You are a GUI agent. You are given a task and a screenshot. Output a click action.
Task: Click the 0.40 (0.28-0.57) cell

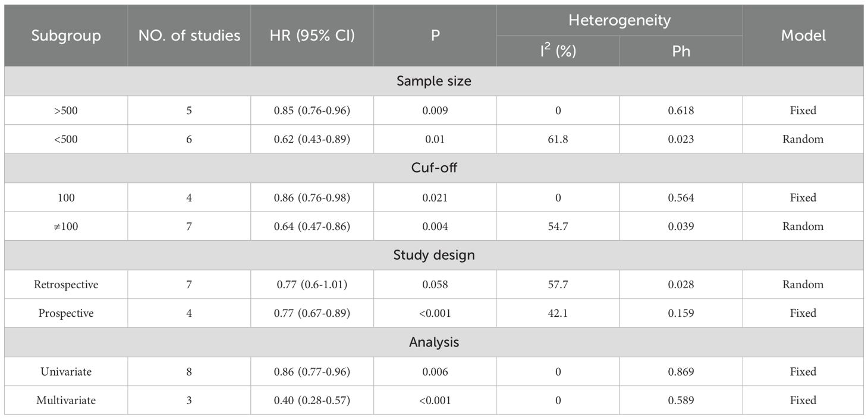[x=312, y=401]
